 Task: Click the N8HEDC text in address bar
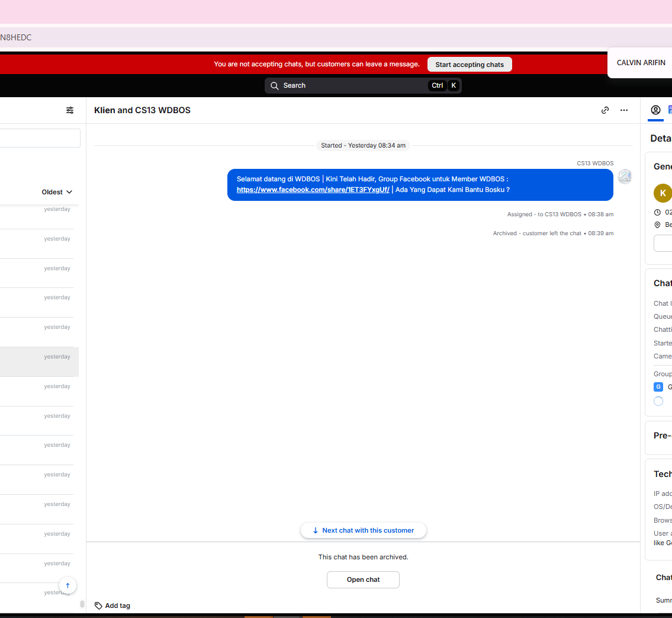(x=15, y=37)
